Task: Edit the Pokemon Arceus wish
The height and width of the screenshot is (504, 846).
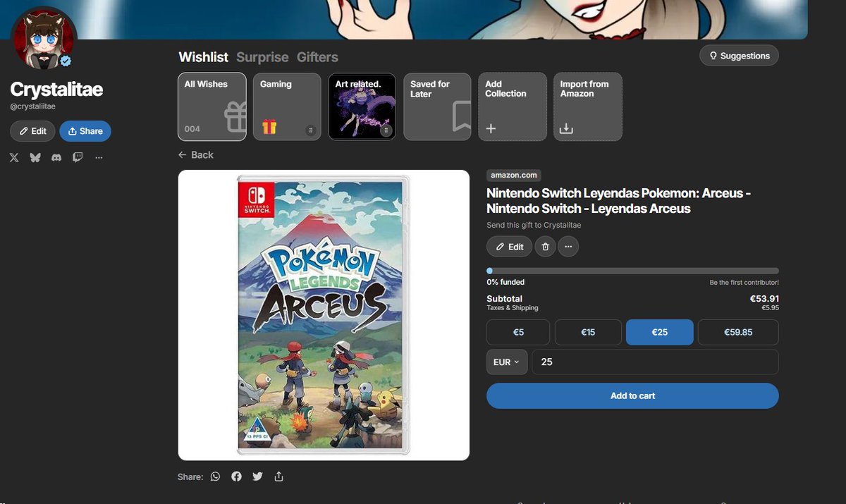Action: pos(509,247)
